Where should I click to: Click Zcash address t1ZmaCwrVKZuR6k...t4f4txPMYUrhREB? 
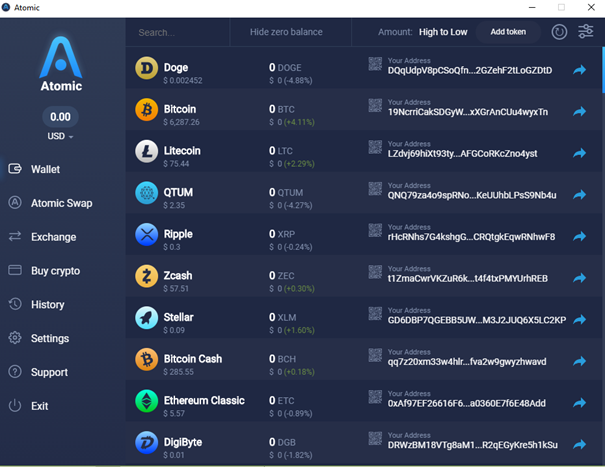(468, 279)
